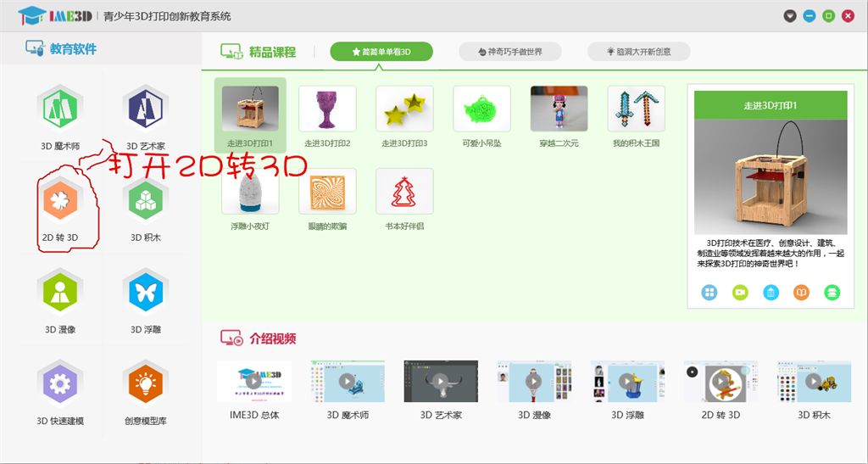Select the 走进3D打印2 goblet course
868x464 pixels.
click(x=327, y=109)
